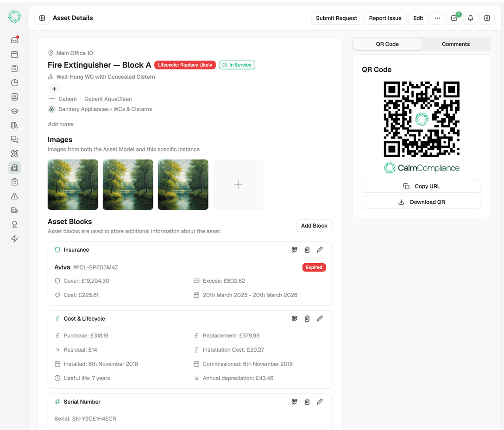The image size is (504, 430).
Task: Click the Submit Request button
Action: click(x=336, y=18)
